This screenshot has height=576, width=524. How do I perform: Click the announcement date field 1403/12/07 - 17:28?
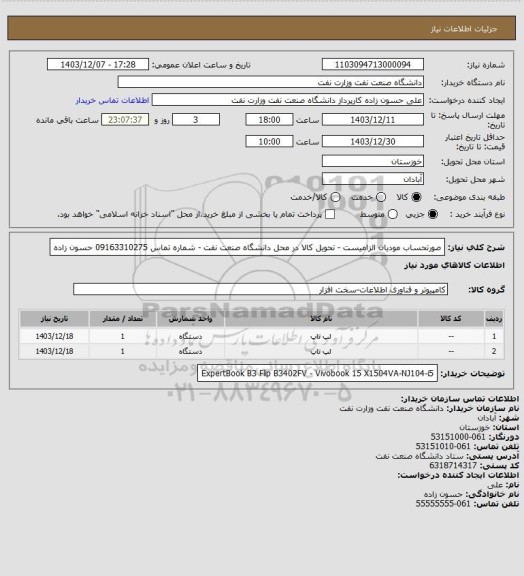98,64
